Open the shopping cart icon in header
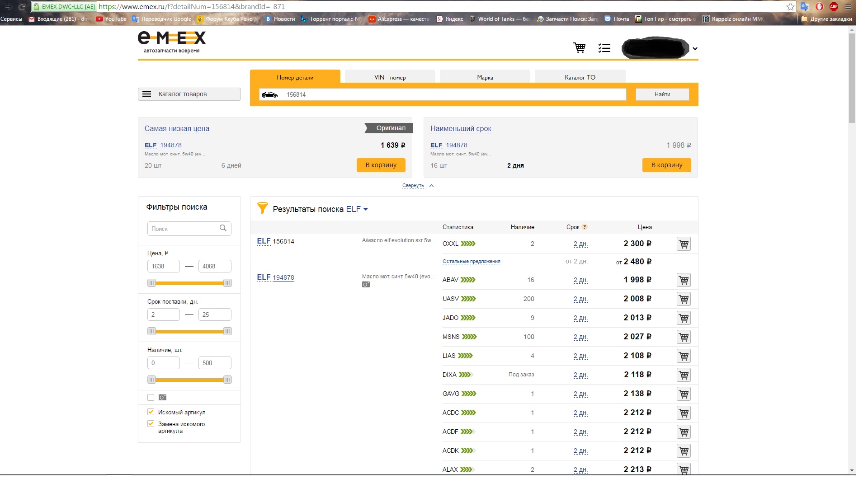Screen dimensions: 868x488 (579, 47)
